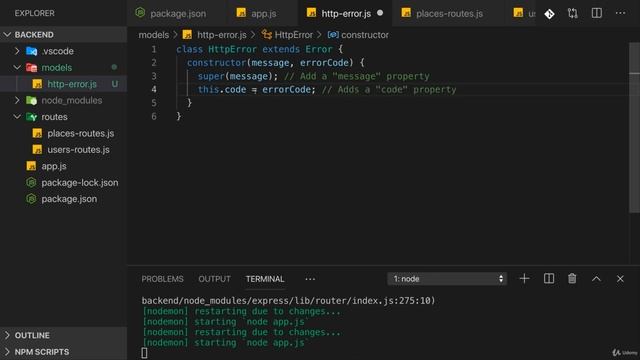Viewport: 640px width, 360px height.
Task: Click the package-lock.json file icon
Action: click(x=31, y=182)
